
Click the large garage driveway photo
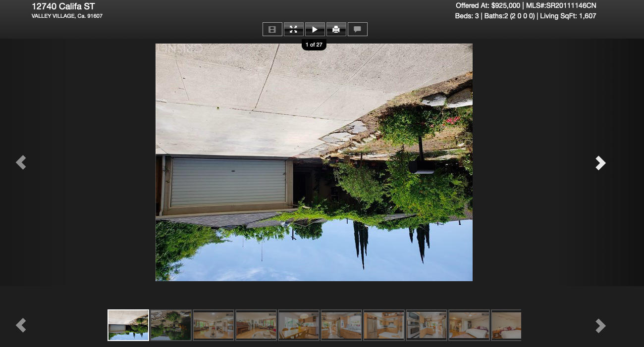(314, 162)
